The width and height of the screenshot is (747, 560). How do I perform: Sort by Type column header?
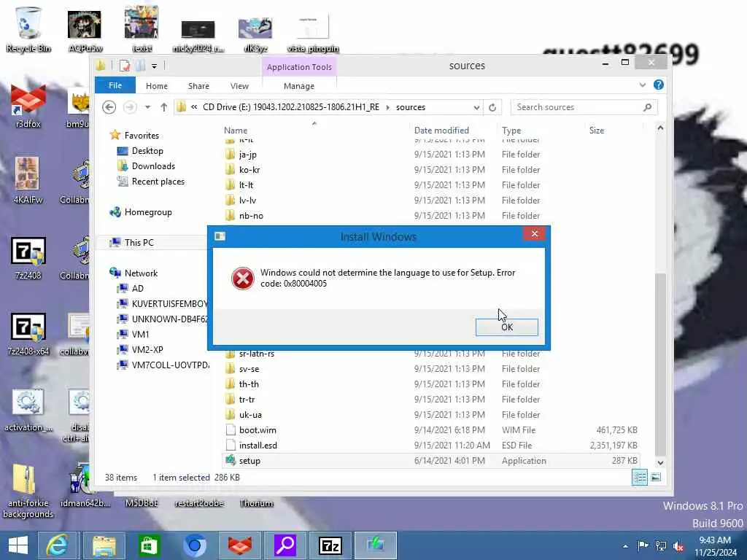(x=511, y=131)
